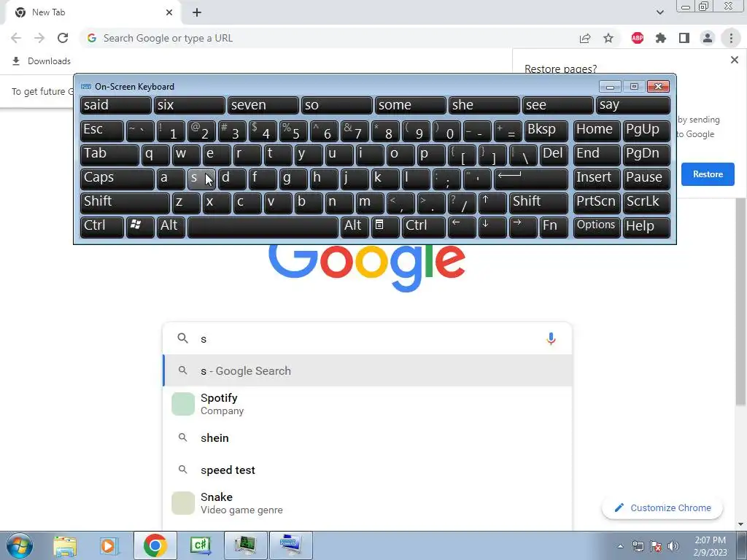Click the Esc key on keyboard
The image size is (747, 560).
coord(102,130)
